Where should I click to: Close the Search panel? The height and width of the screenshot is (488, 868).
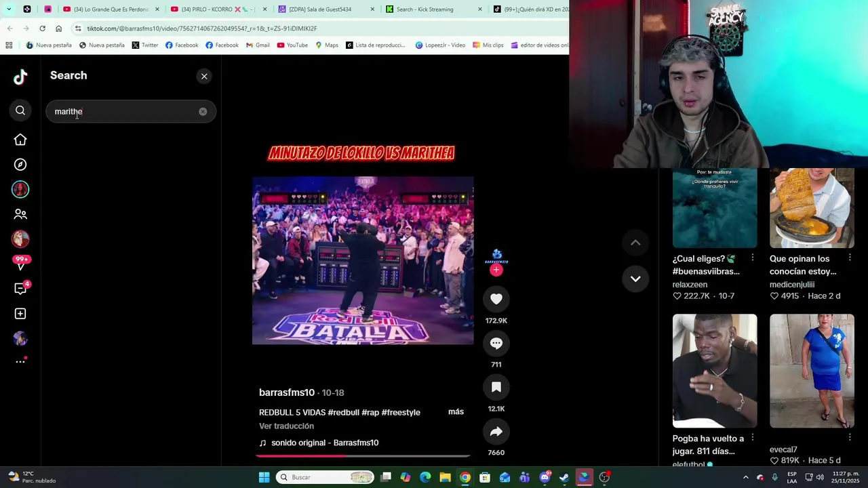(204, 76)
